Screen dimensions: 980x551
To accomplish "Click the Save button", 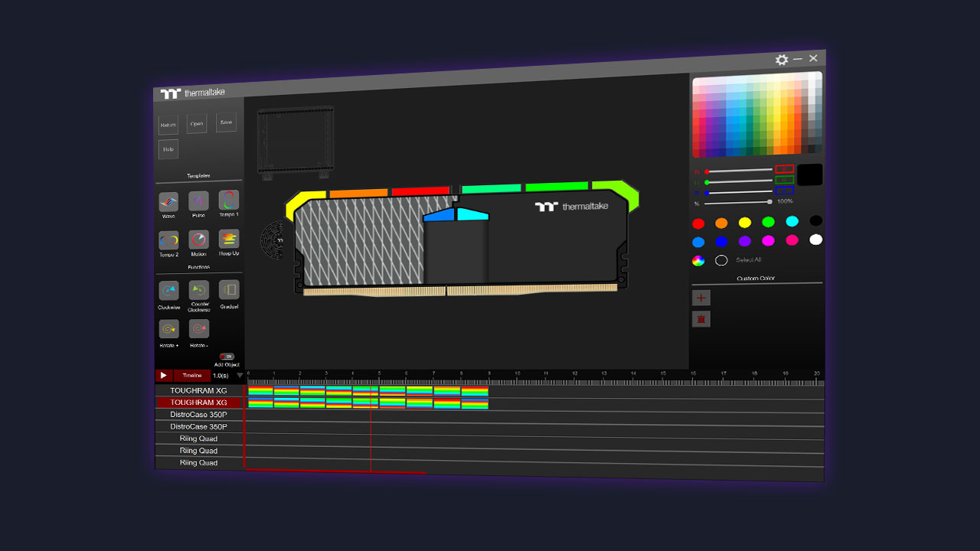I will [x=226, y=122].
